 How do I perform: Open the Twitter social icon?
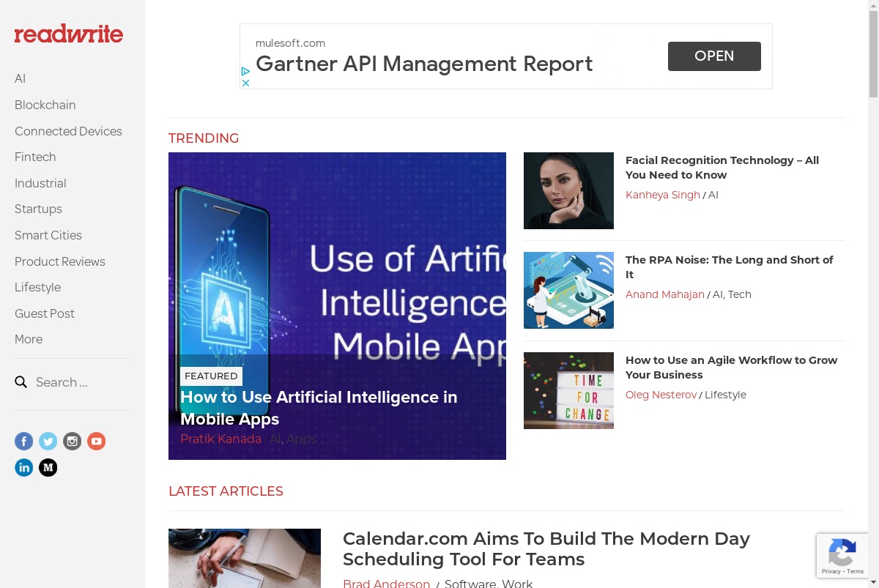(48, 441)
